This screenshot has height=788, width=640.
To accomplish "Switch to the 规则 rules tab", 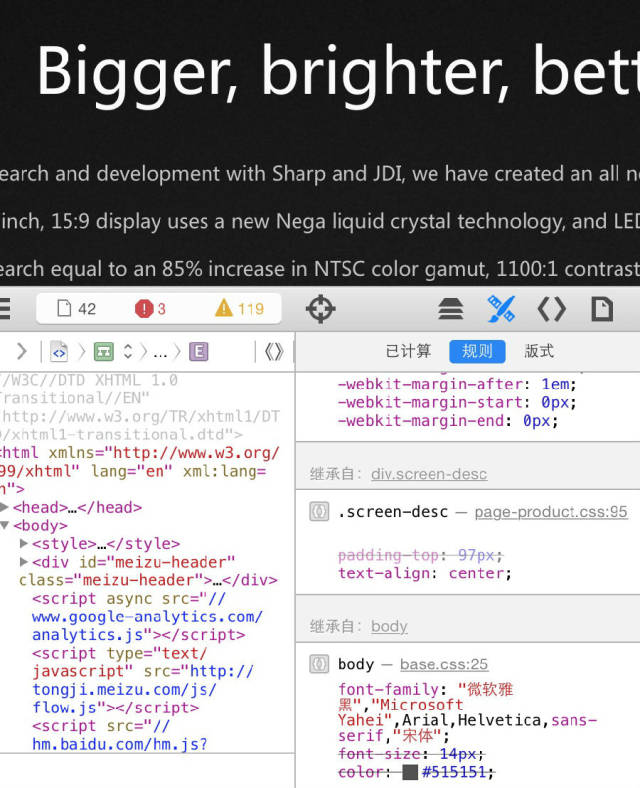I will click(477, 351).
